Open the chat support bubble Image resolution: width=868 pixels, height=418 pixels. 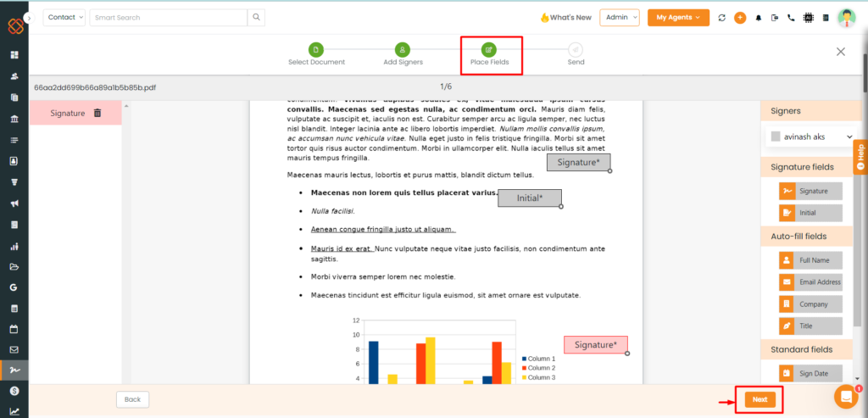tap(846, 397)
